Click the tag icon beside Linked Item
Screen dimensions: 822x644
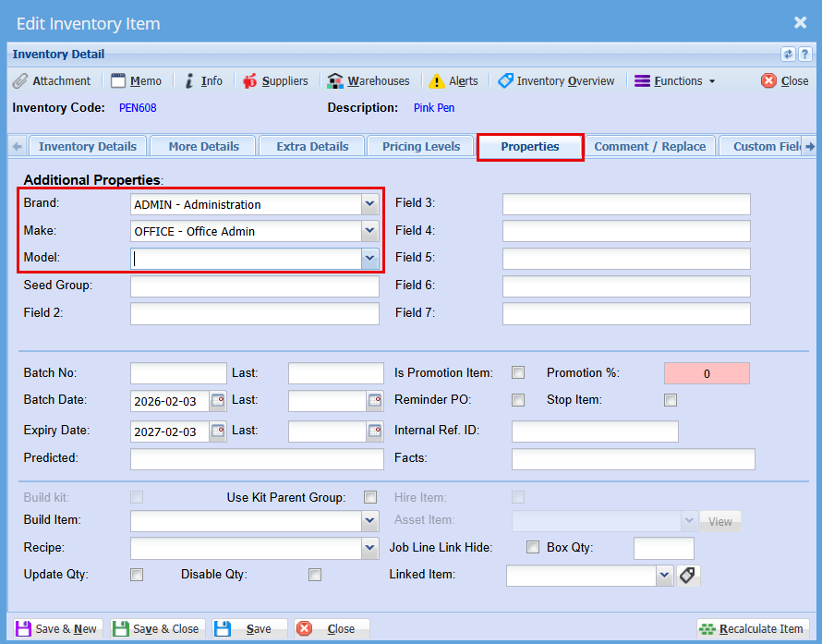coord(688,576)
